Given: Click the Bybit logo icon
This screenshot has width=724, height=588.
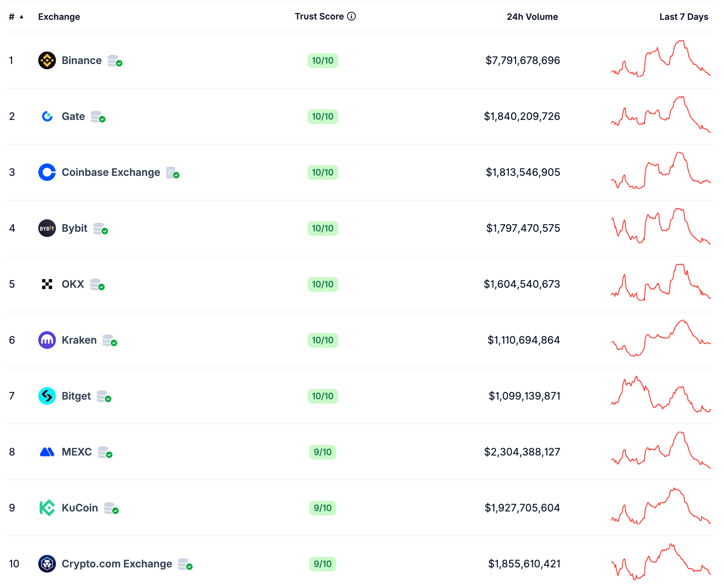Looking at the screenshot, I should pos(47,228).
